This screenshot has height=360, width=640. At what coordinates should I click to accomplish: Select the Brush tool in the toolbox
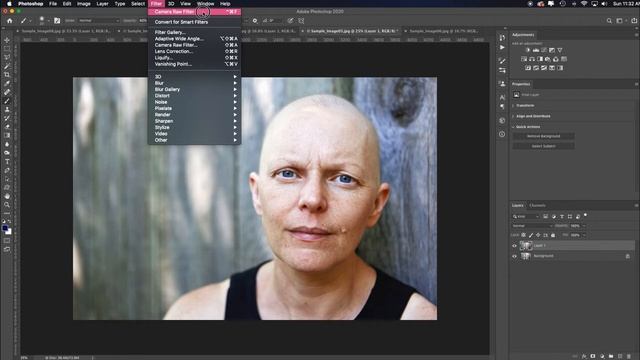point(7,101)
